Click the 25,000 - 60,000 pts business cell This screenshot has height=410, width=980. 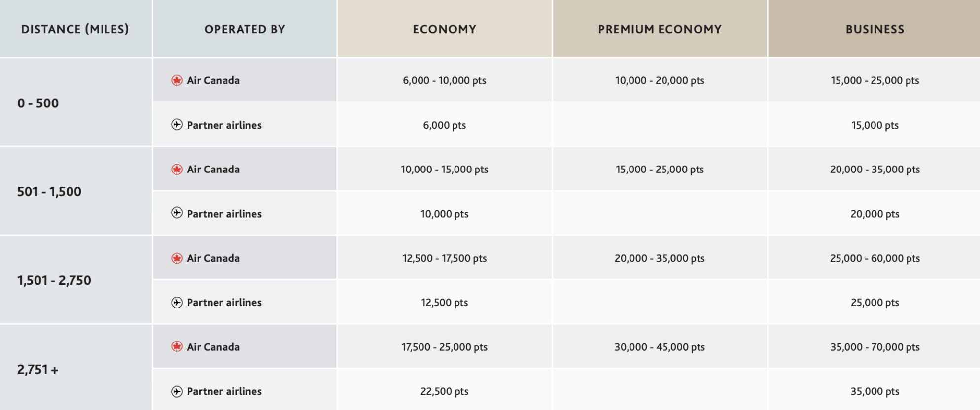pos(874,258)
